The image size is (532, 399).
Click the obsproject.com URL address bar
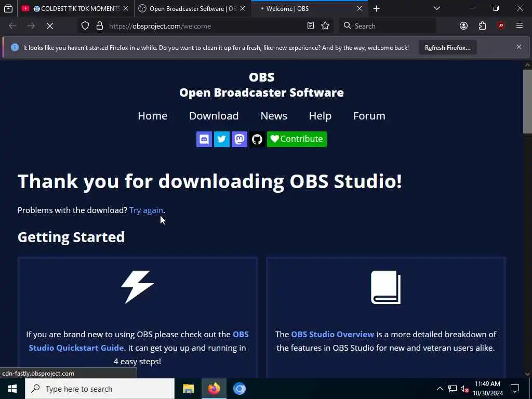(207, 26)
